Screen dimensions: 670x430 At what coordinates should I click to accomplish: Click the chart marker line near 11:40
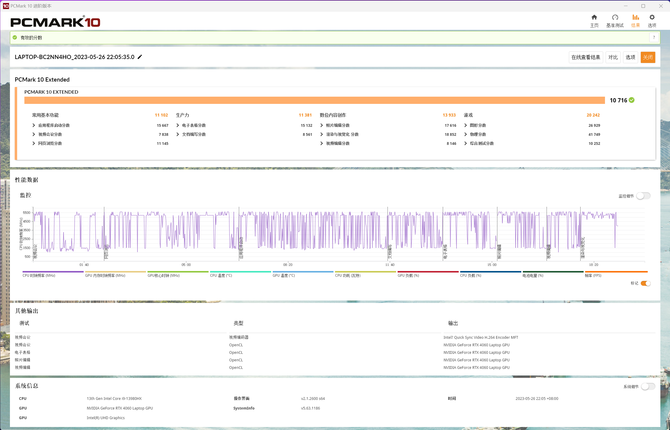pyautogui.click(x=388, y=234)
